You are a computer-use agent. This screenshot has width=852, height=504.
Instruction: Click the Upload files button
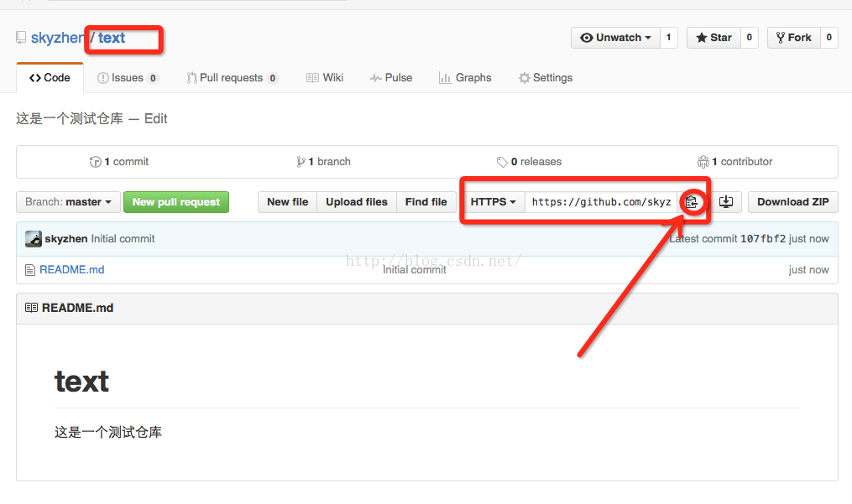click(x=357, y=202)
